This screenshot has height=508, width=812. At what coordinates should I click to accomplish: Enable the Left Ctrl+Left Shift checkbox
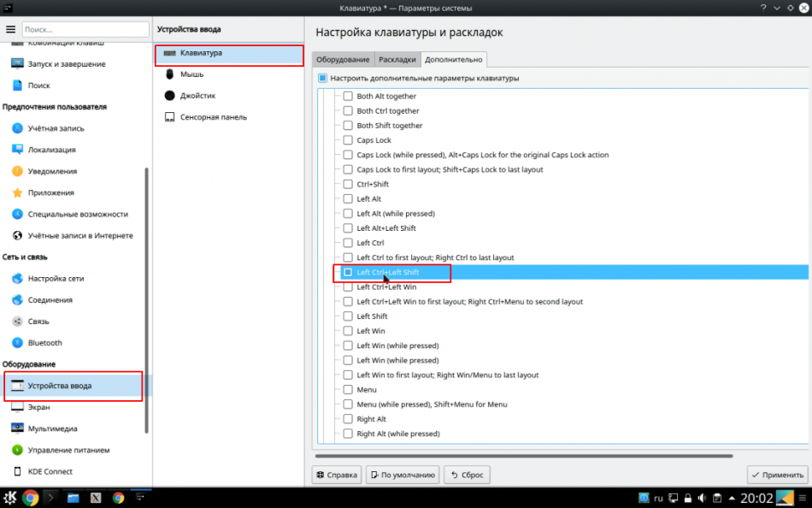348,273
